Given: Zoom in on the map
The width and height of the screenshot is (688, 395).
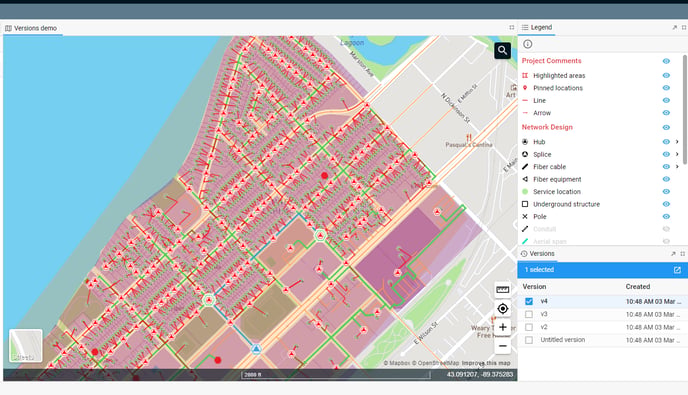Looking at the screenshot, I should click(x=502, y=327).
